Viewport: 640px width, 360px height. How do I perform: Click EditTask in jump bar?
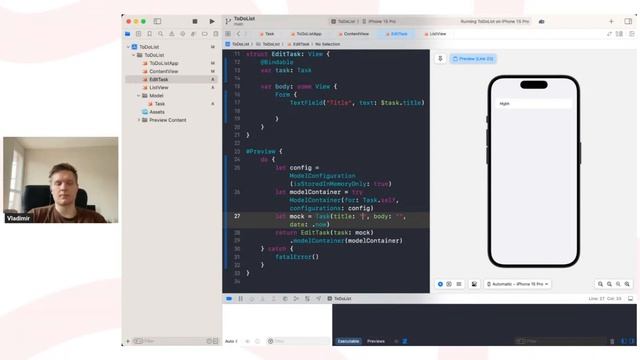click(x=298, y=44)
